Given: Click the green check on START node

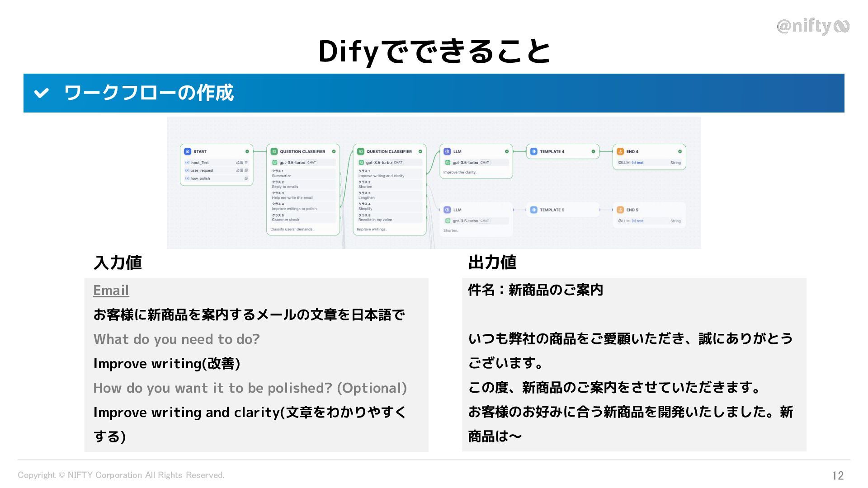Looking at the screenshot, I should coord(247,151).
